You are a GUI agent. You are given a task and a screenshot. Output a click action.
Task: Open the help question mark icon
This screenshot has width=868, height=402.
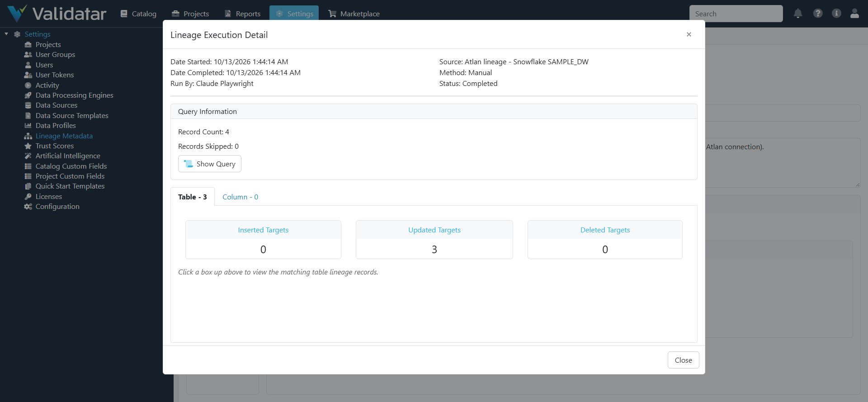(x=818, y=14)
